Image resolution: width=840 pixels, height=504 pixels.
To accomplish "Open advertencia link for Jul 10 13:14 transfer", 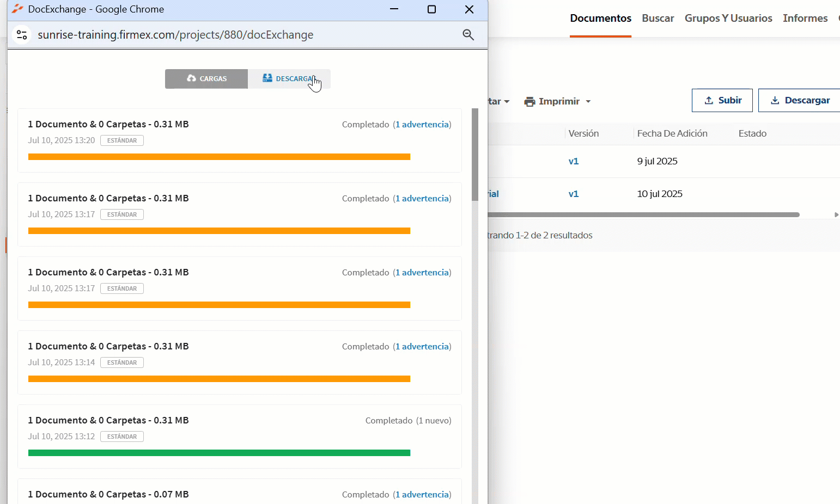I will (422, 347).
